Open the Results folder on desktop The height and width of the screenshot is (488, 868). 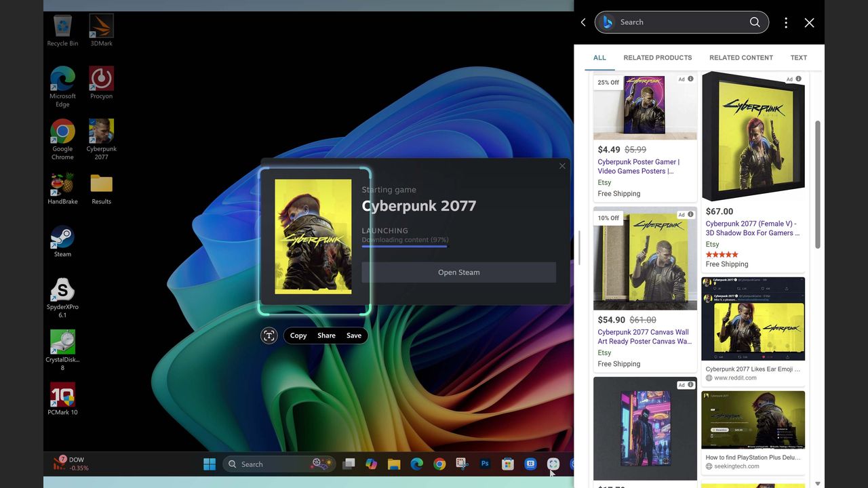102,188
